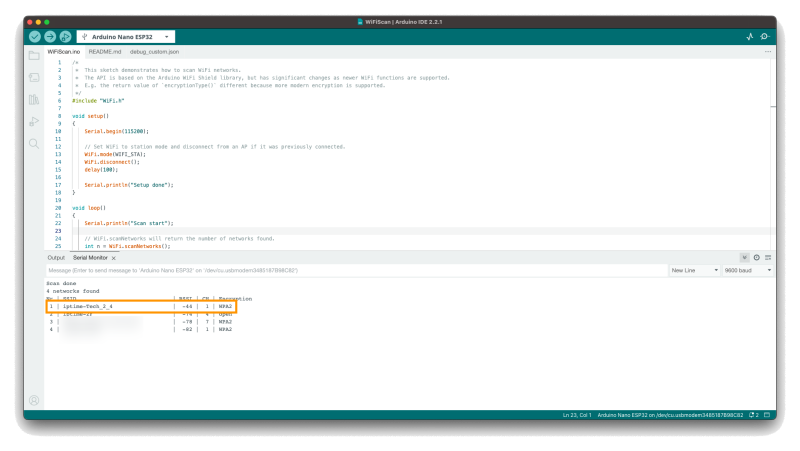Screen dimensions: 800x451
Task: Click "Scan done" in serial output
Action: tap(61, 284)
